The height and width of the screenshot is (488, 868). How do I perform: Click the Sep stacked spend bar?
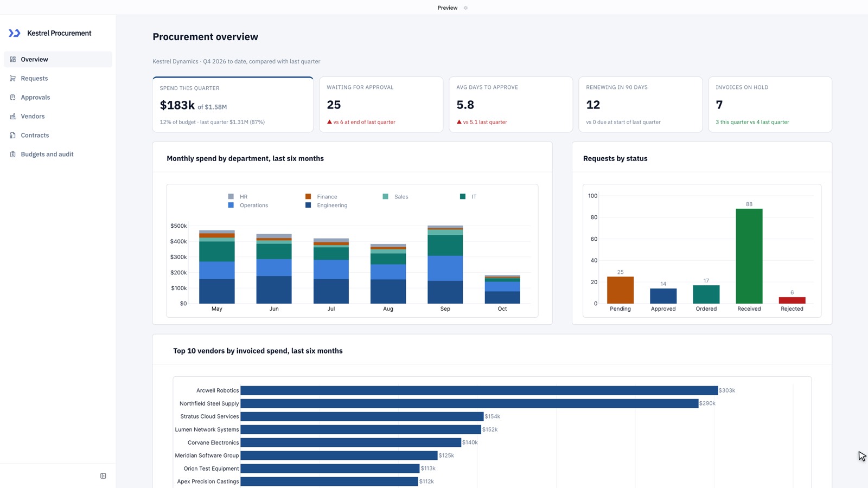coord(445,265)
